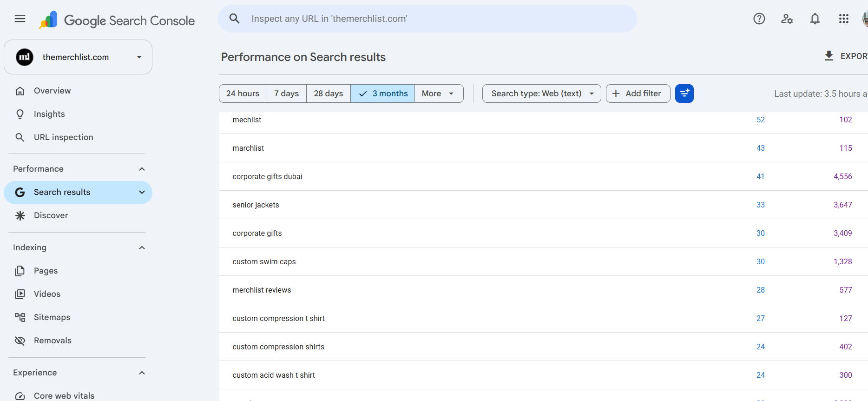Open the Discover sidebar label
This screenshot has height=401, width=868.
tap(51, 215)
